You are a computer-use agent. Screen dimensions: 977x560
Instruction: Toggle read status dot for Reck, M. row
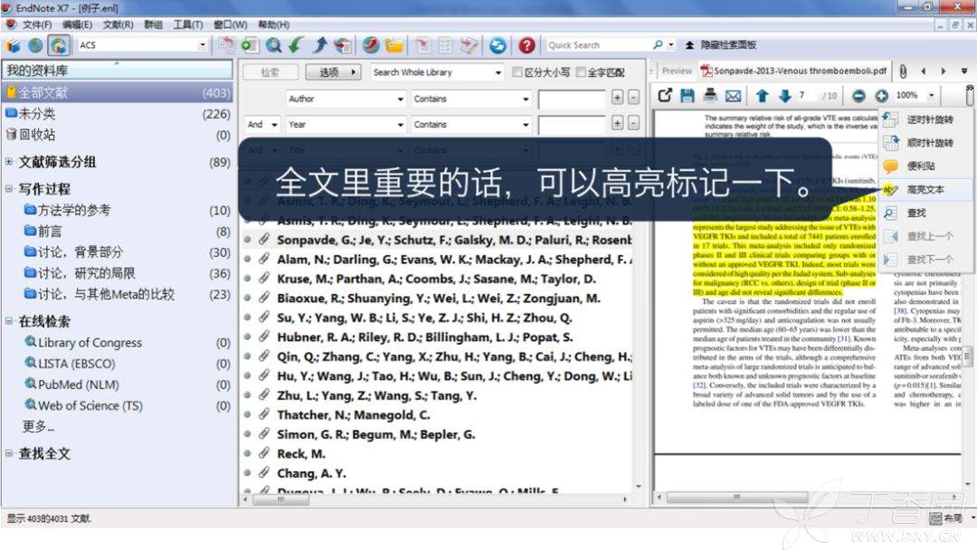coord(247,453)
